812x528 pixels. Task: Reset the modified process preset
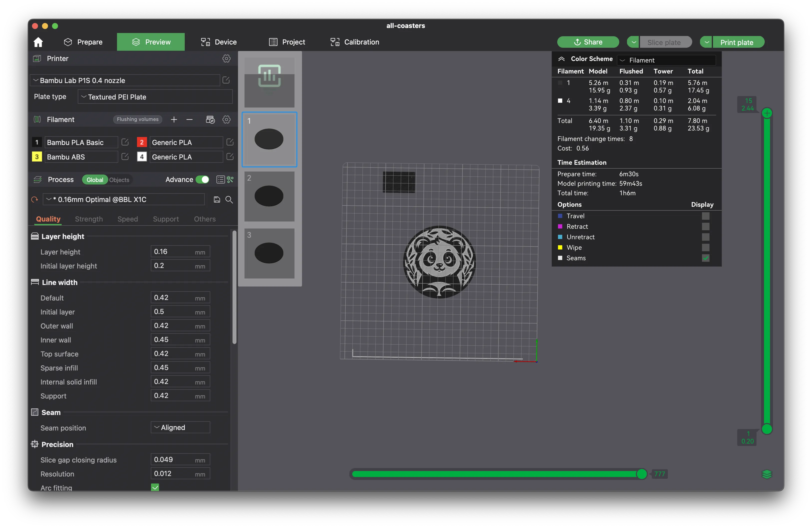click(x=34, y=199)
